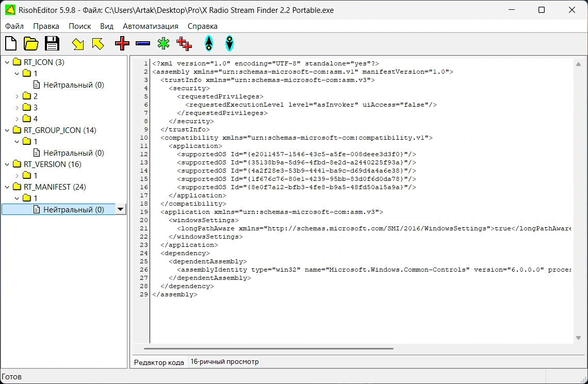
Task: Place the cursor on the requestedExecutionLevel line
Action: point(311,105)
